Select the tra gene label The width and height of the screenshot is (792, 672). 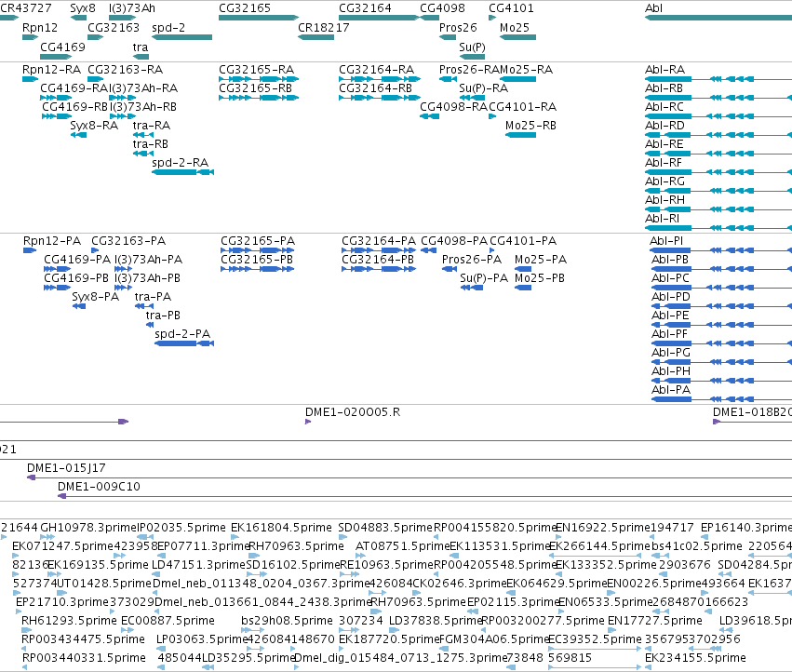point(141,47)
